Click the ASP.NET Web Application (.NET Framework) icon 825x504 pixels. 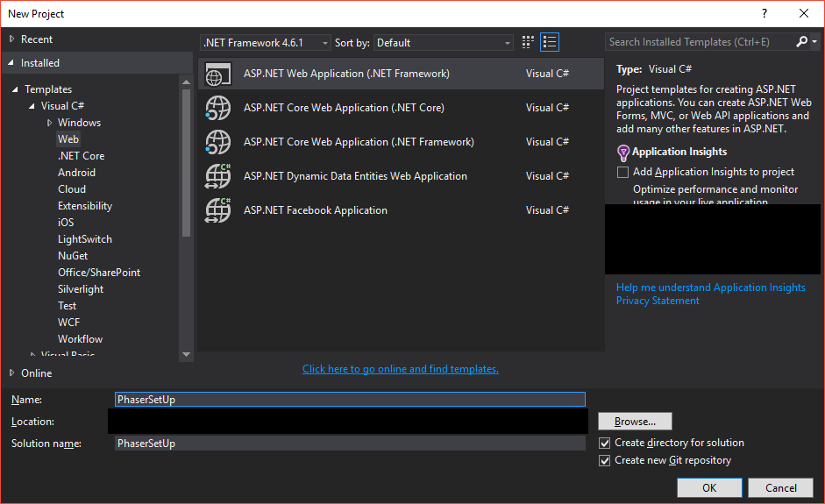point(217,74)
